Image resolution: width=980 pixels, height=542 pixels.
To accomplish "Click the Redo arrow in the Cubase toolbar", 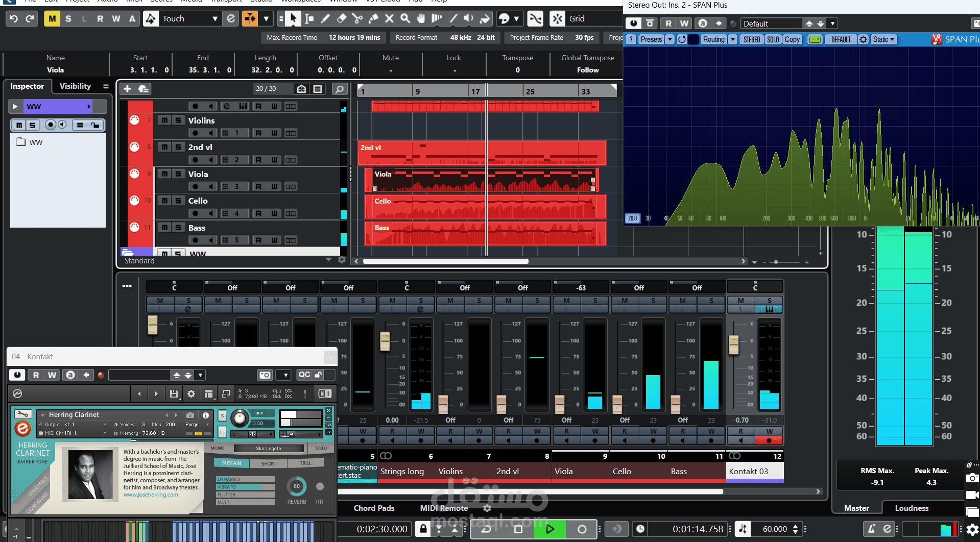I will coord(30,19).
